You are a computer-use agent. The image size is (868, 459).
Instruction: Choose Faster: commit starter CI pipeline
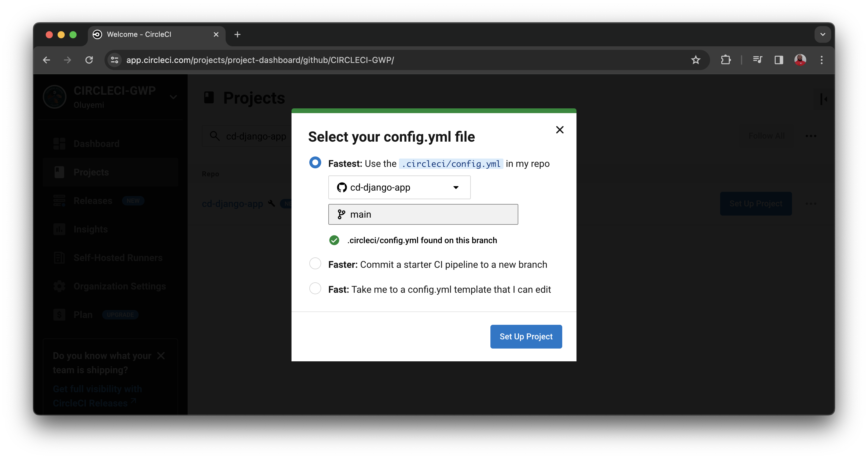(x=315, y=264)
